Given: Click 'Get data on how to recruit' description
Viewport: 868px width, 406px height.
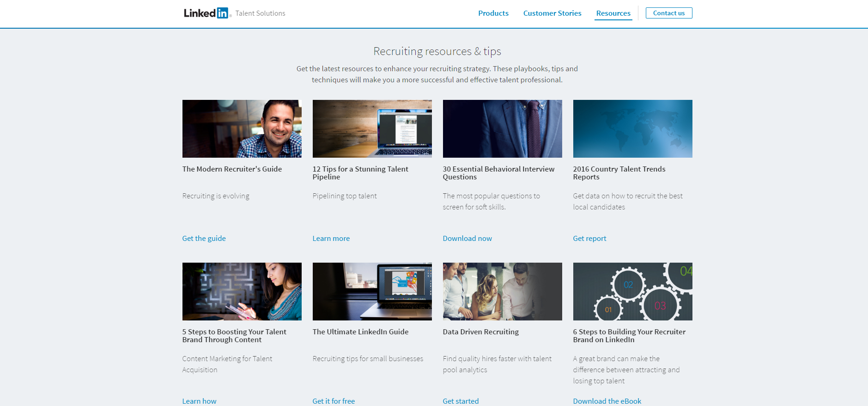Looking at the screenshot, I should pyautogui.click(x=628, y=202).
